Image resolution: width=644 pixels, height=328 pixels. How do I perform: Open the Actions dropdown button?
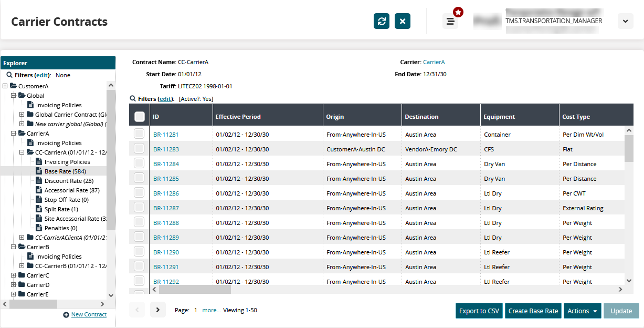click(x=583, y=311)
